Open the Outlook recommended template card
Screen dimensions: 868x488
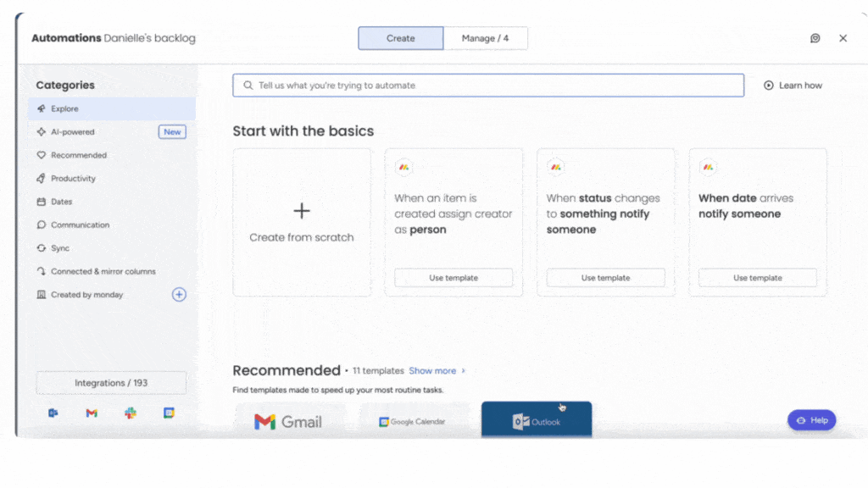point(537,420)
